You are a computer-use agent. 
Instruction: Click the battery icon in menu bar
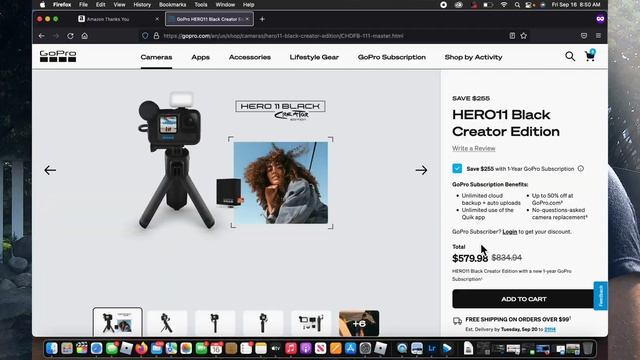[x=488, y=5]
